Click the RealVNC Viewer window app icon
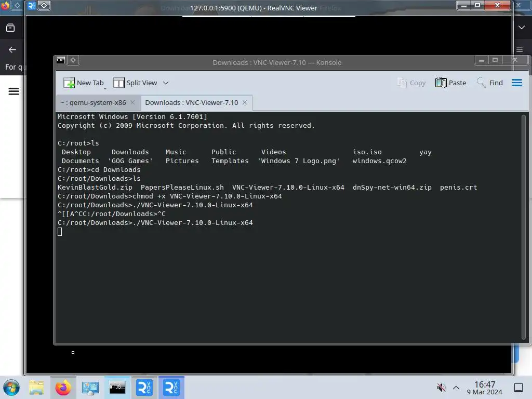Screen dimensions: 532x399 pos(31,5)
